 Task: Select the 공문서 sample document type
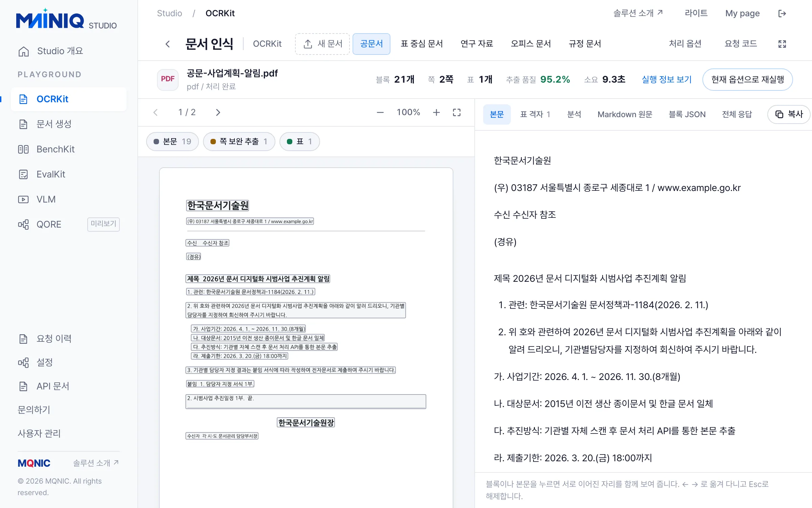coord(371,44)
